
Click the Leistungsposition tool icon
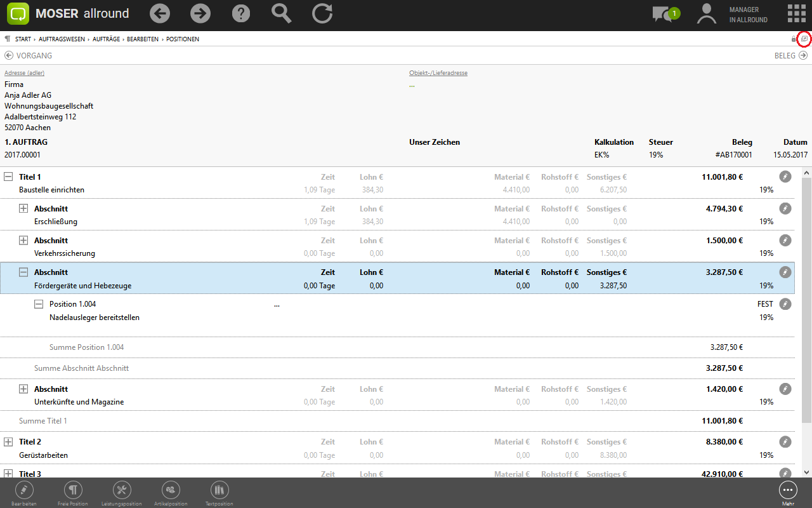pos(122,490)
